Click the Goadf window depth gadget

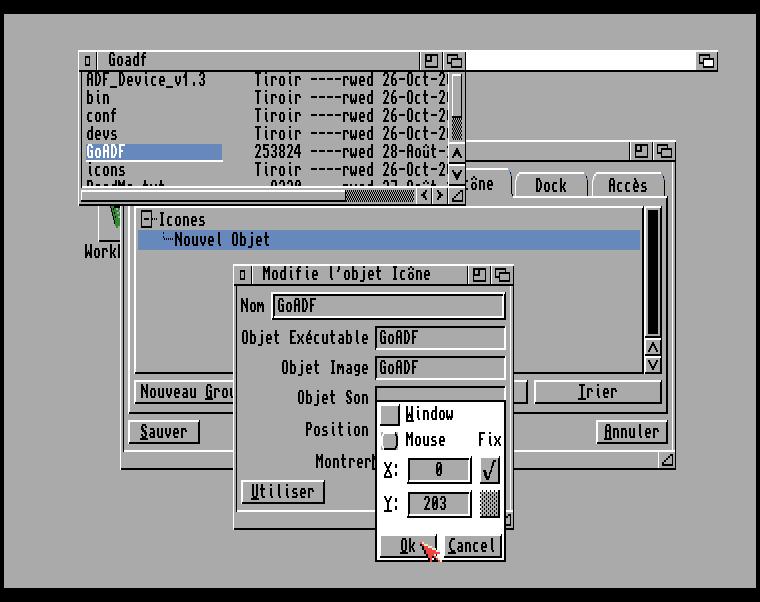(454, 61)
